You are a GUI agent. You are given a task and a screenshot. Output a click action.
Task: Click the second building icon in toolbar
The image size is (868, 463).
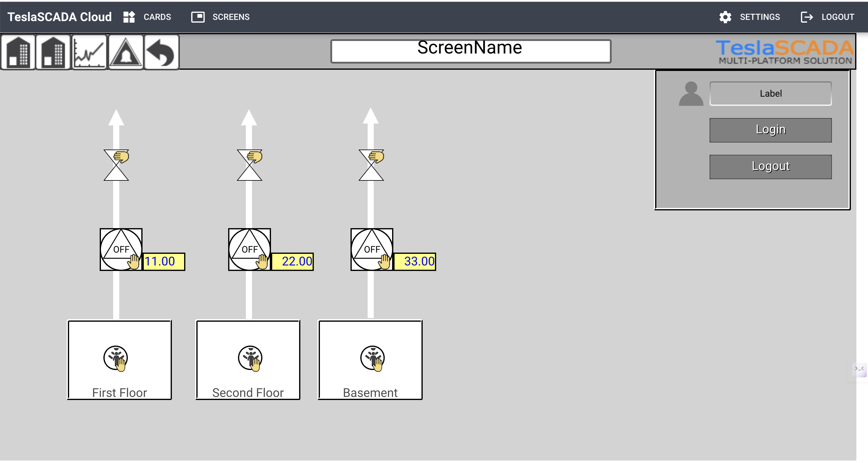(53, 52)
